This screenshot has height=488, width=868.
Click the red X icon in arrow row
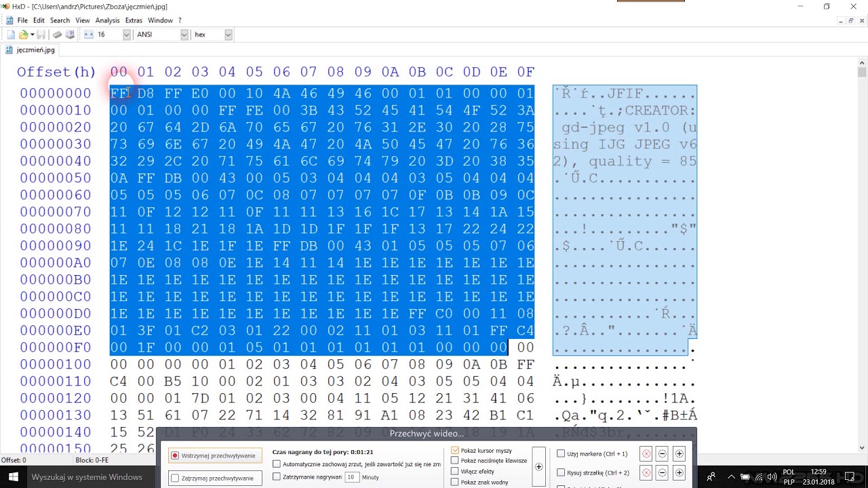(646, 472)
